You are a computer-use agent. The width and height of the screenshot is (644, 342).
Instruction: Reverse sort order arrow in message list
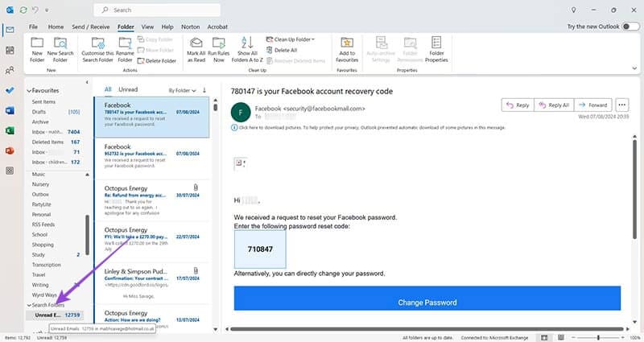tap(204, 89)
